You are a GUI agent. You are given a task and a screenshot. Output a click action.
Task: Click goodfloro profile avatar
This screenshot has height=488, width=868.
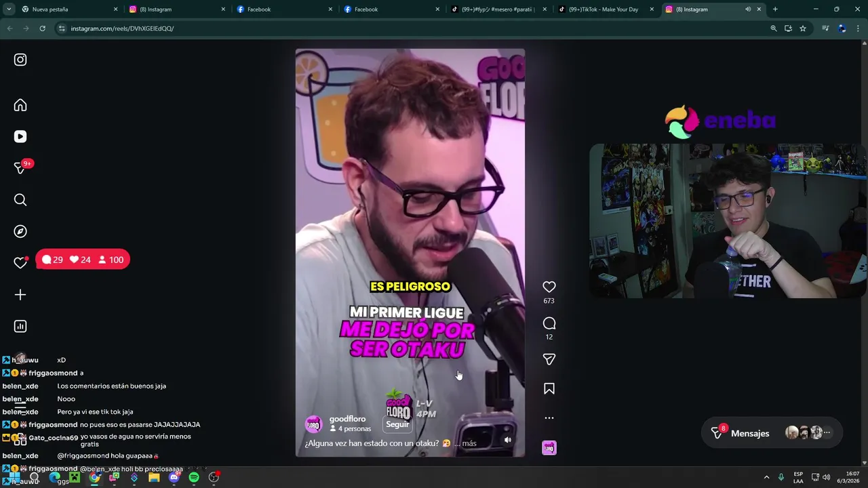313,424
